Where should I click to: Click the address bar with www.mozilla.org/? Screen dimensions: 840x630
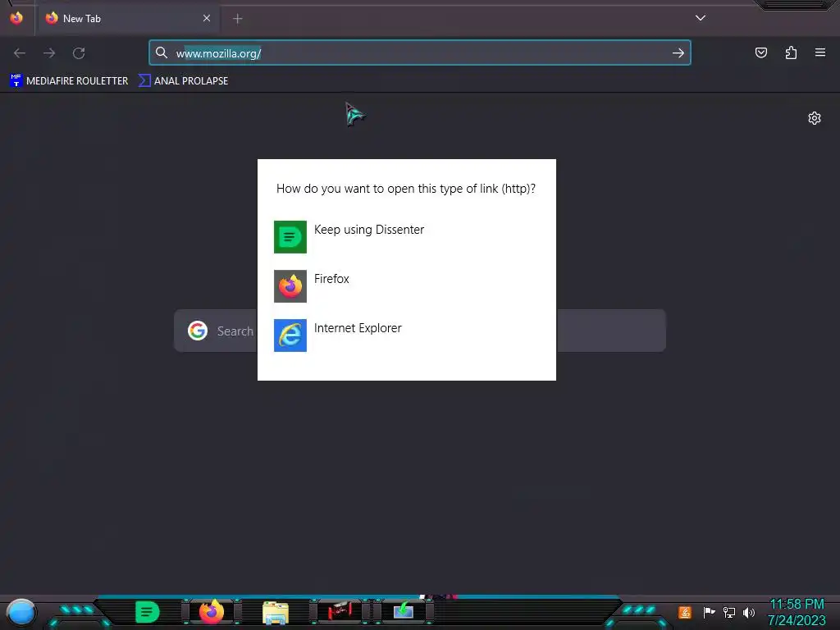pyautogui.click(x=419, y=53)
